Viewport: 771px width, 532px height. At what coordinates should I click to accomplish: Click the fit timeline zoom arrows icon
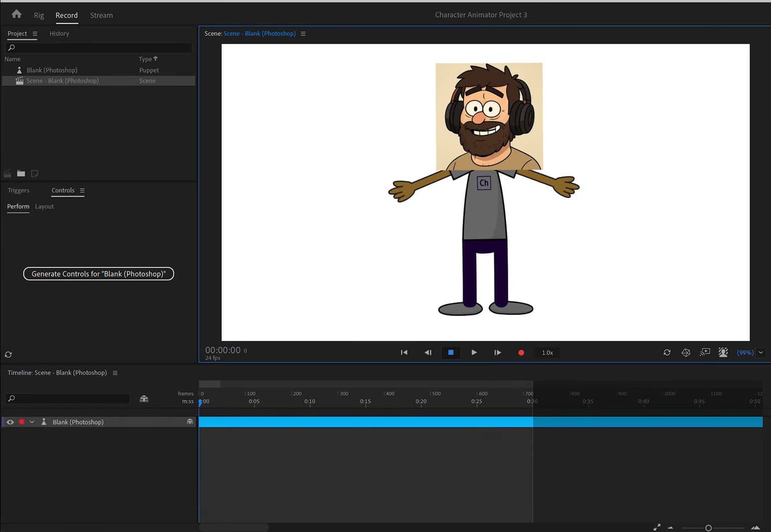[x=657, y=527]
